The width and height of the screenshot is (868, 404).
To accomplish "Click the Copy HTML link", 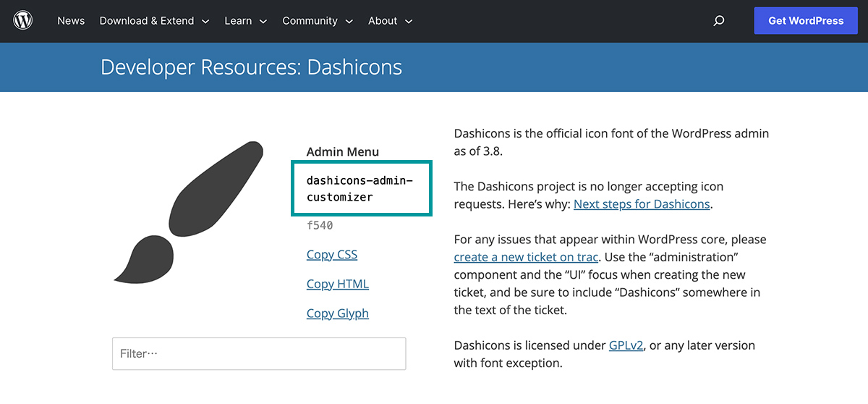I will pos(338,284).
